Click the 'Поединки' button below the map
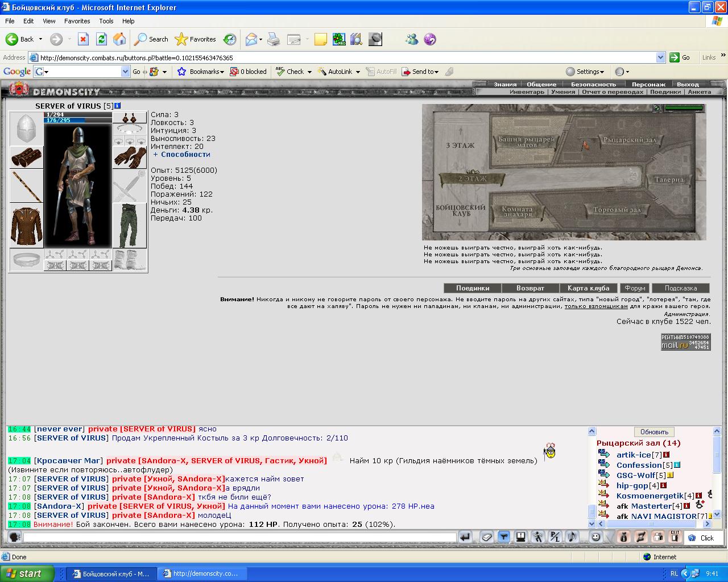This screenshot has height=582, width=728. point(473,288)
